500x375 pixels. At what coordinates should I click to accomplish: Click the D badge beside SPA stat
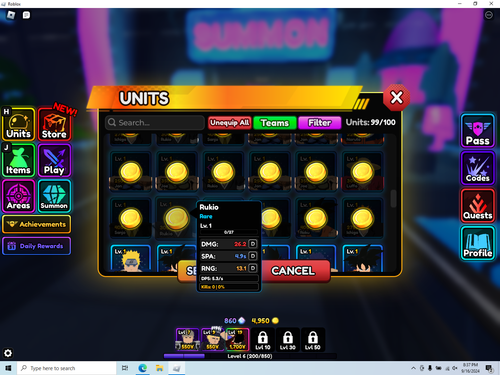(x=253, y=256)
